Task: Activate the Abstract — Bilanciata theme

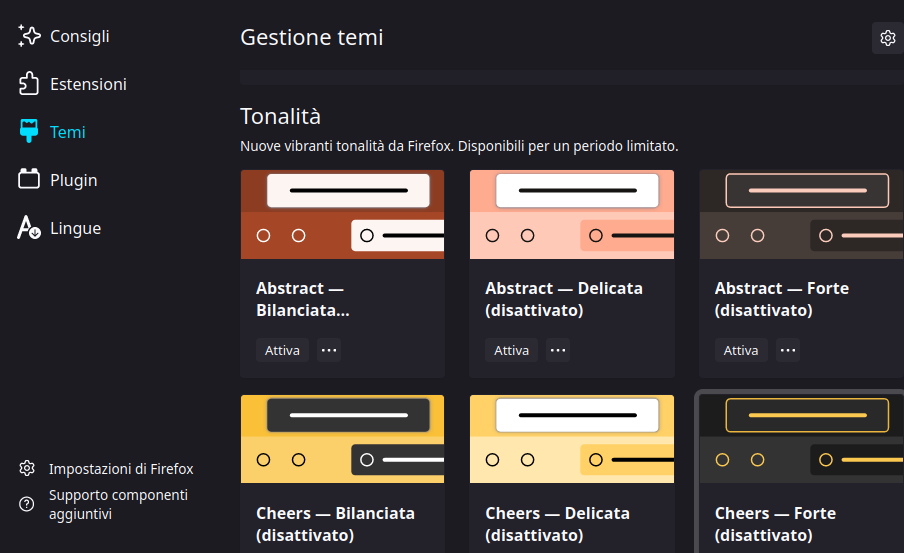Action: coord(282,350)
